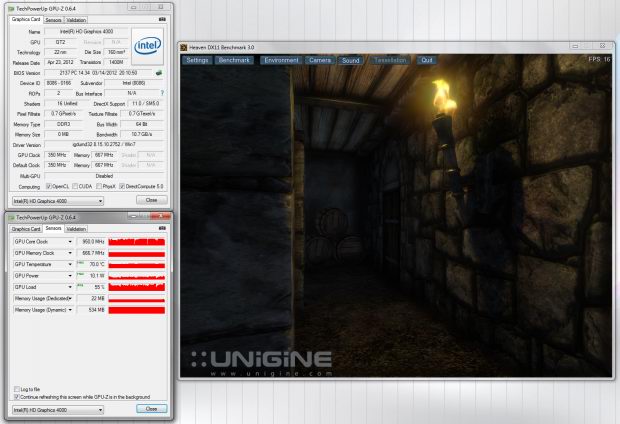This screenshot has height=424, width=620.
Task: Open the GPU Core Clock sensor dropdown
Action: click(x=70, y=241)
